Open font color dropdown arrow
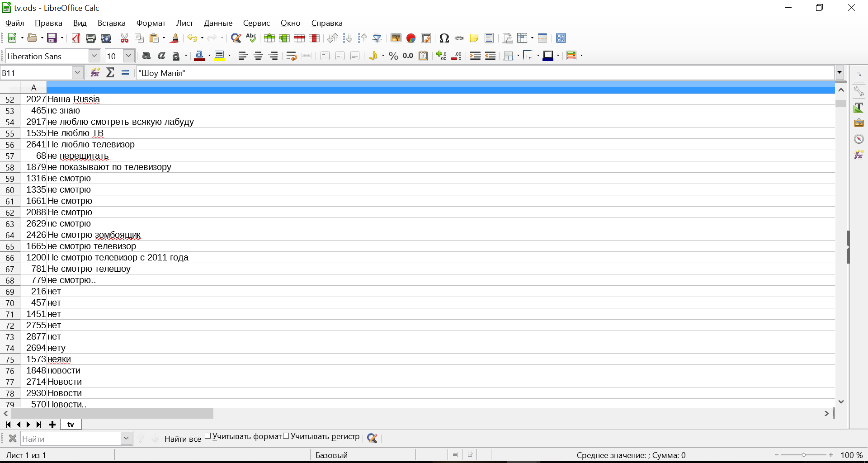 209,56
